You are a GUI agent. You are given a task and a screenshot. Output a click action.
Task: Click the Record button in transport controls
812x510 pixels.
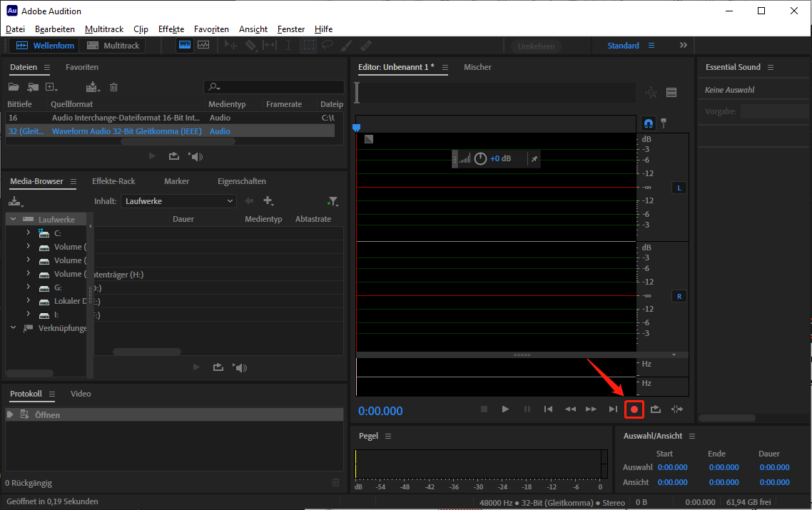point(634,409)
